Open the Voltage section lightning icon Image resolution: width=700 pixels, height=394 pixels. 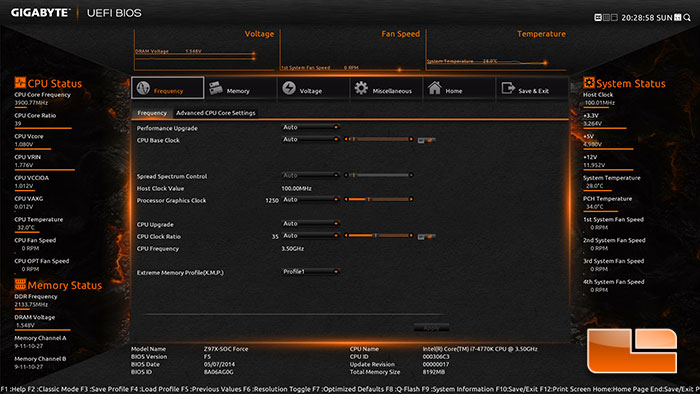coord(289,88)
